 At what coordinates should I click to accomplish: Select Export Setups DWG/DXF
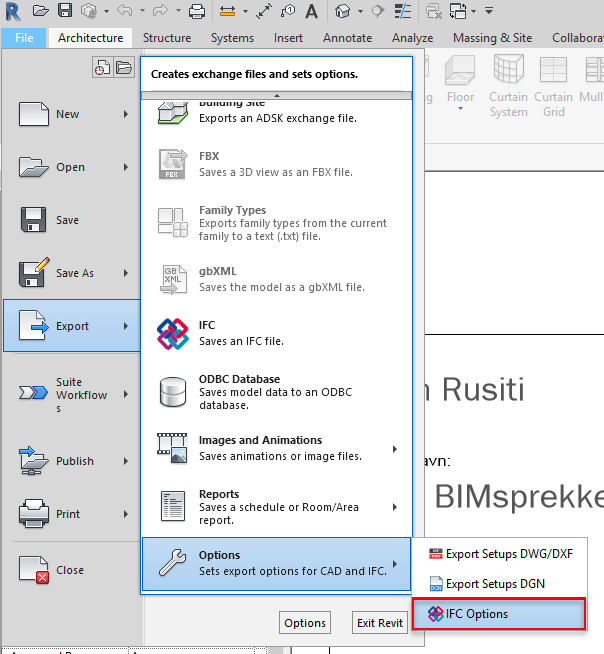pos(500,554)
